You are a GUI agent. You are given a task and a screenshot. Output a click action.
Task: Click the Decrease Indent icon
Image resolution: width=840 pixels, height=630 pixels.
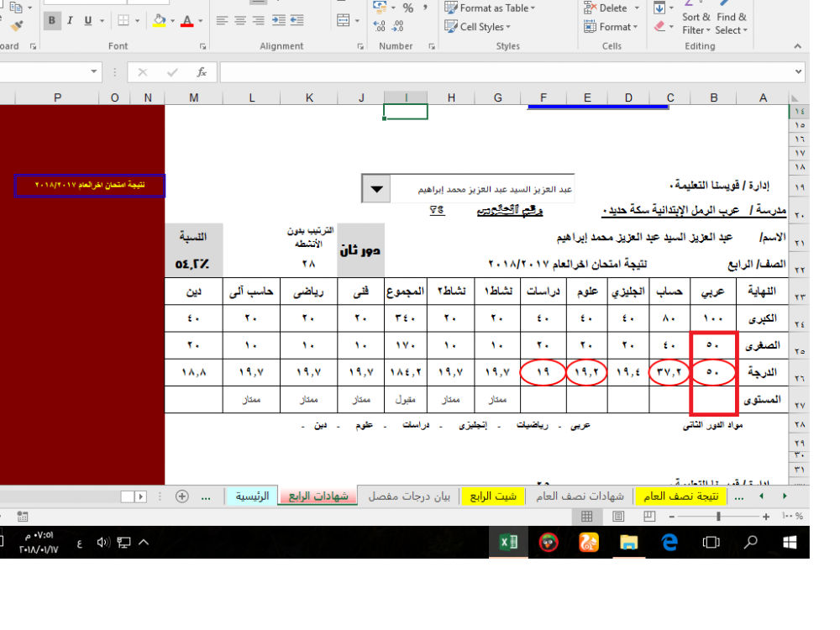point(297,21)
